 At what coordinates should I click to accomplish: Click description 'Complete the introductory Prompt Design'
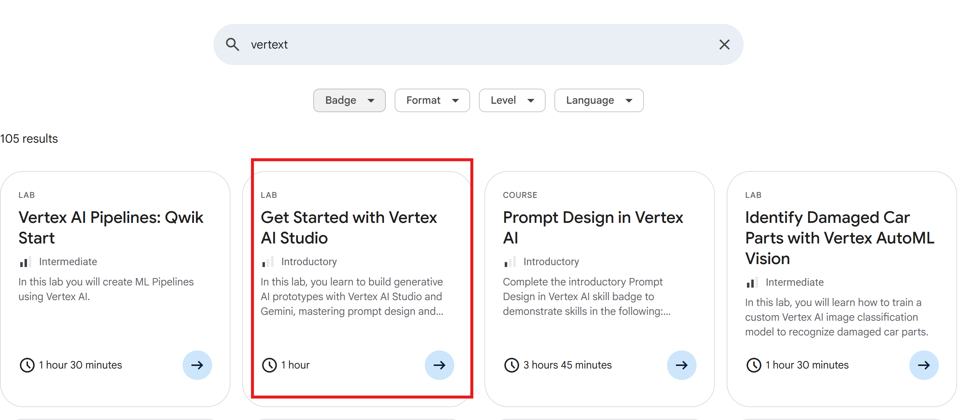tap(586, 296)
